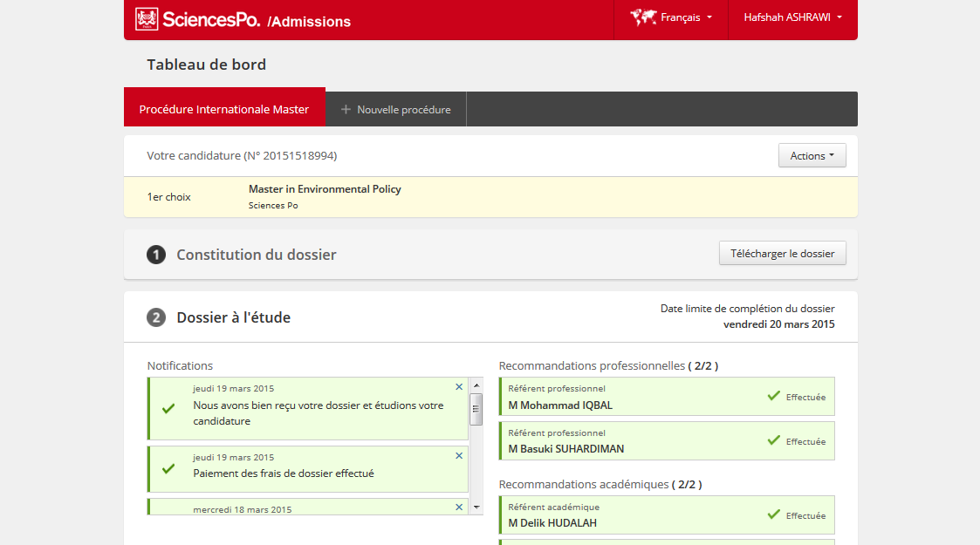Open the Actions dropdown button
Image resolution: width=980 pixels, height=545 pixels.
click(x=812, y=155)
